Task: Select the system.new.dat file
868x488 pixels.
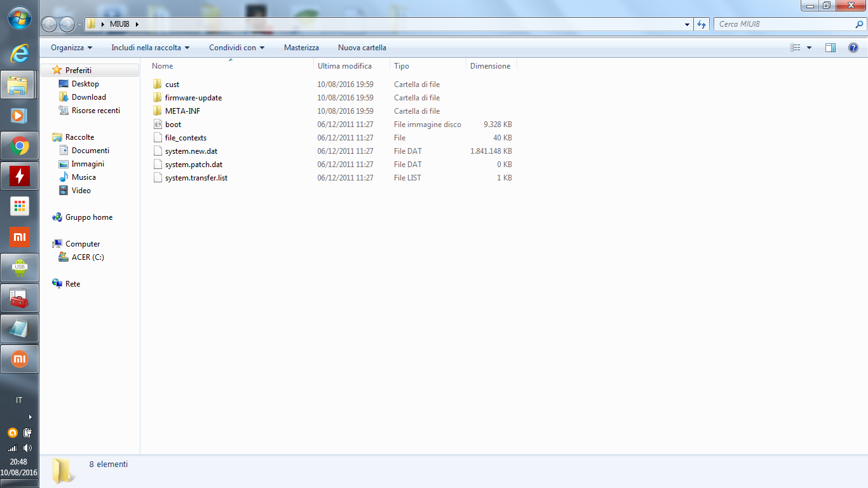Action: (x=191, y=151)
